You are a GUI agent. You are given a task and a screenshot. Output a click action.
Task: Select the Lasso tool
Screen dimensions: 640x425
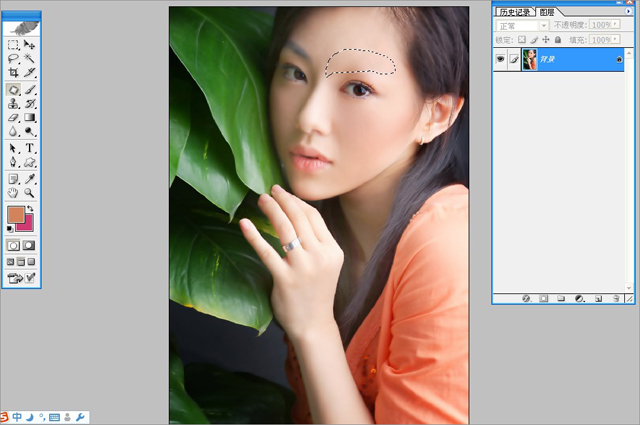pyautogui.click(x=13, y=58)
